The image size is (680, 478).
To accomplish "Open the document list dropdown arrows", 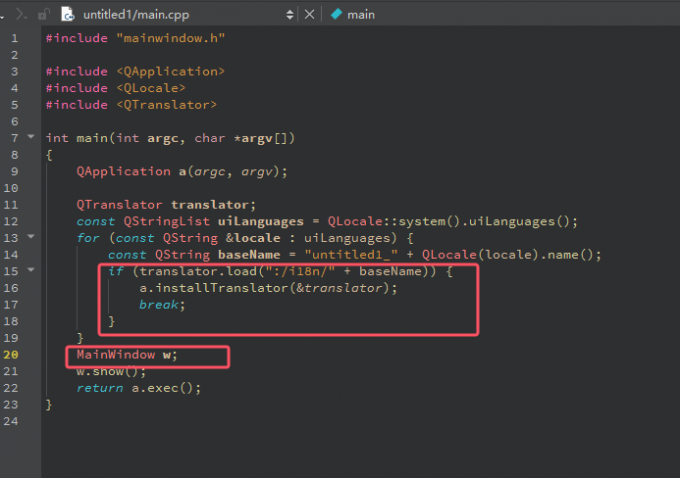I will pyautogui.click(x=290, y=14).
